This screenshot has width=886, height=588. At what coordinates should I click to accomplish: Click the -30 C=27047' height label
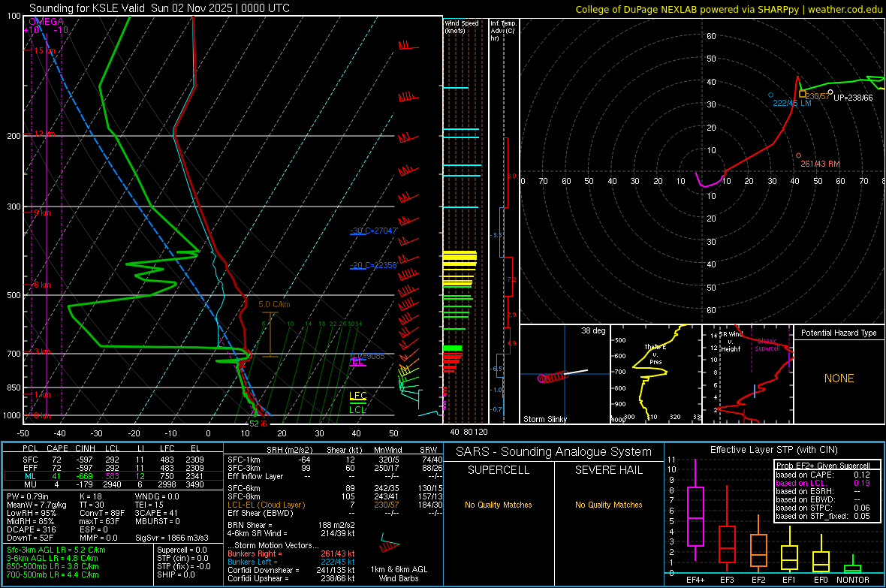[373, 231]
